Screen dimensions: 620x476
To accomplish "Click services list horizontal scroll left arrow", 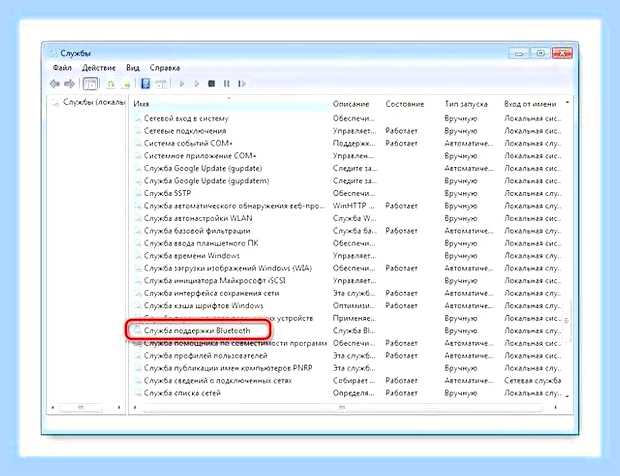I will tap(135, 407).
